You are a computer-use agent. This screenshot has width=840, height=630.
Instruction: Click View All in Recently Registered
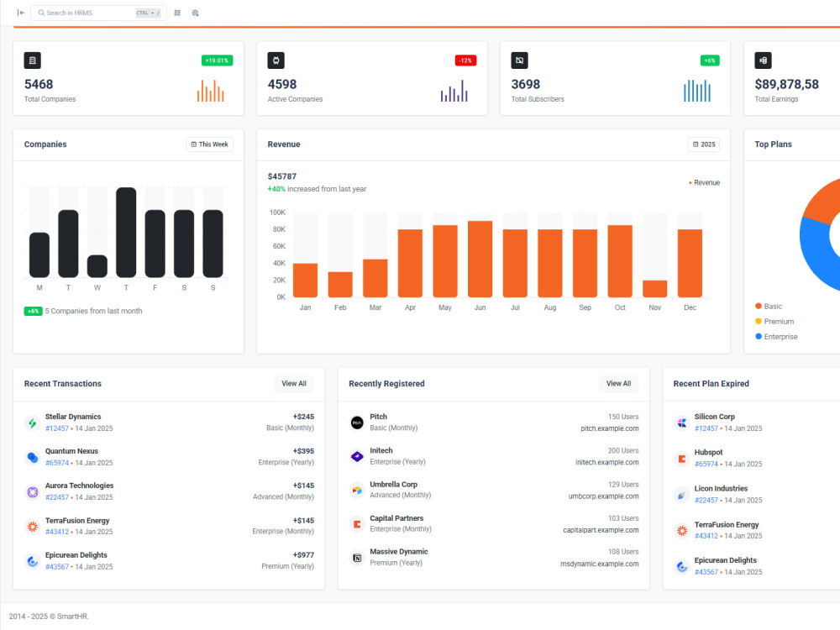coord(619,384)
